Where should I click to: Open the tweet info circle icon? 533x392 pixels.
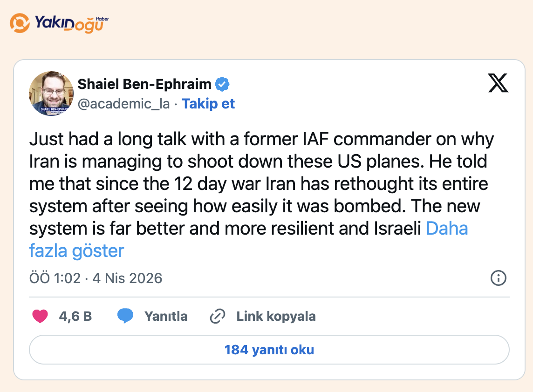click(x=499, y=278)
